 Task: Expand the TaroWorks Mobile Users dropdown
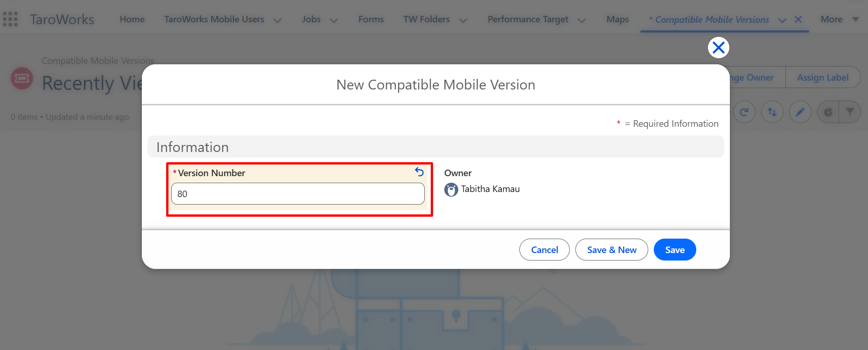point(277,20)
